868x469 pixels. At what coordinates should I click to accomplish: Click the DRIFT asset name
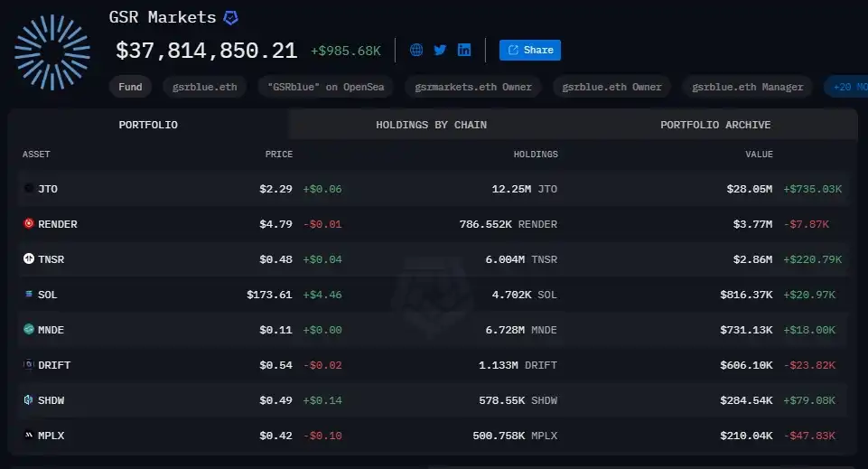tap(54, 365)
